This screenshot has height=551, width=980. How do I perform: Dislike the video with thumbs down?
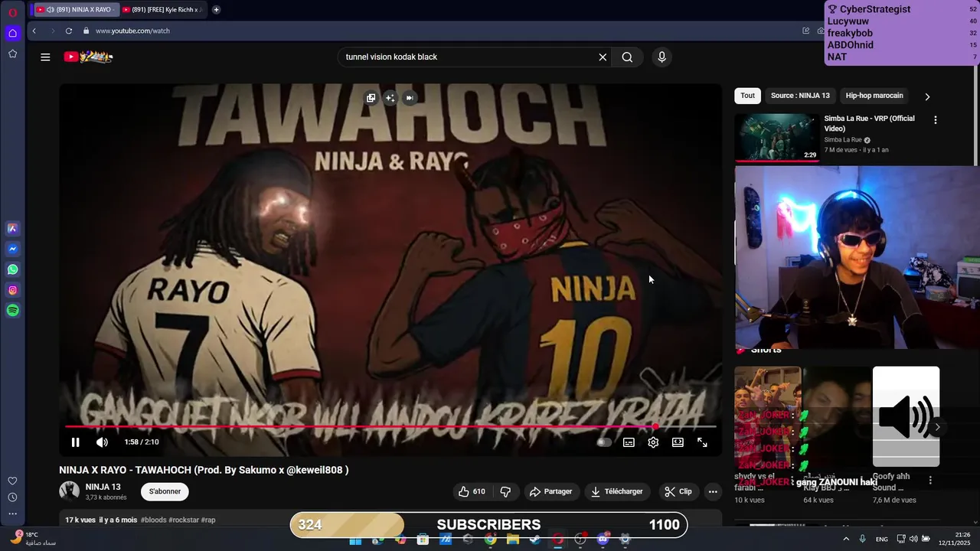pos(505,491)
